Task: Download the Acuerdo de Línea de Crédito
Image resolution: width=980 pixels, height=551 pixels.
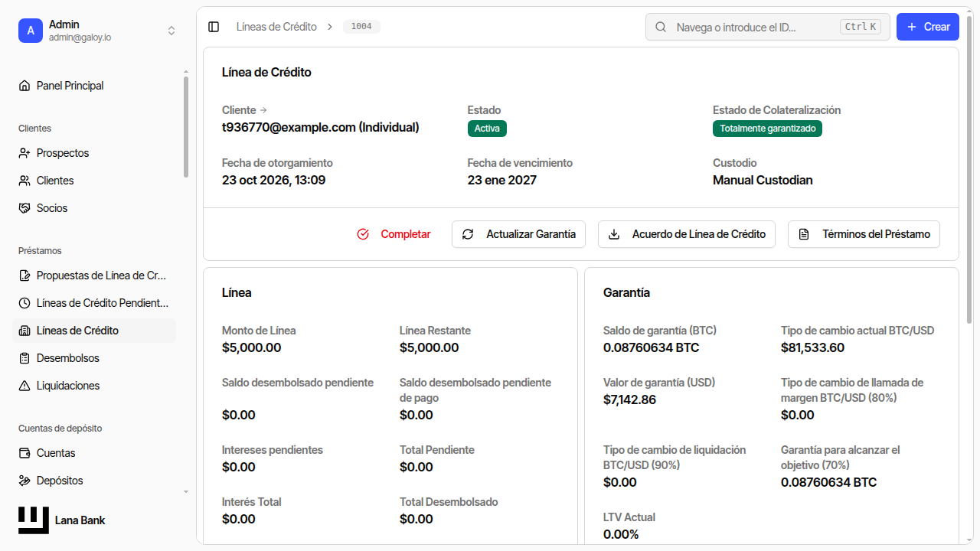Action: [x=687, y=234]
